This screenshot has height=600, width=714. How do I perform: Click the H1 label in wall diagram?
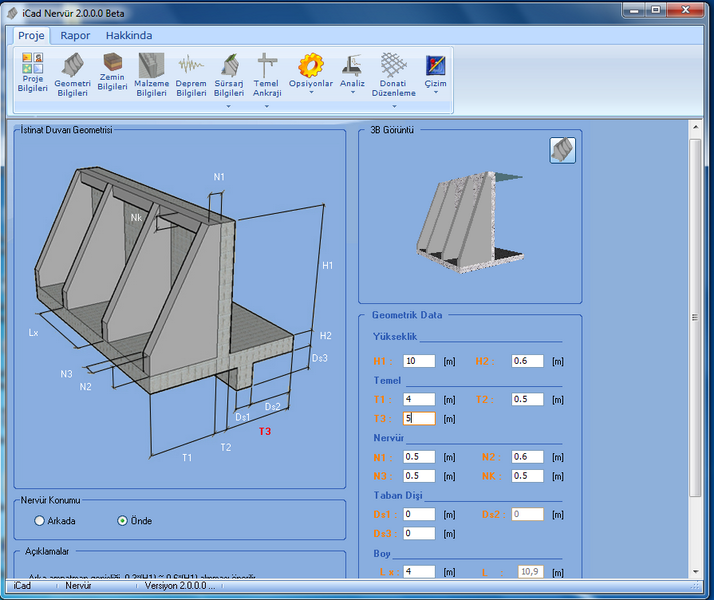tap(327, 265)
